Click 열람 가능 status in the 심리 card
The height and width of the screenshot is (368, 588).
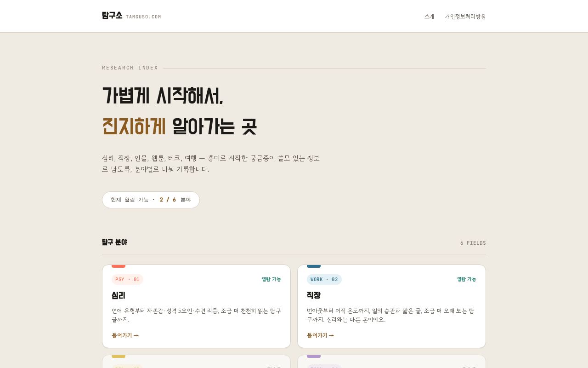click(x=271, y=279)
